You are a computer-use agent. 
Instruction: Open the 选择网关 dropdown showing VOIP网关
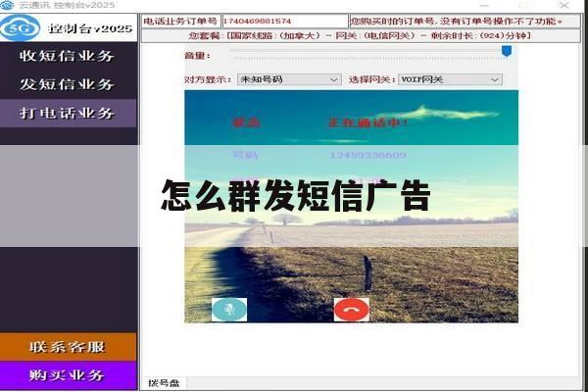450,79
